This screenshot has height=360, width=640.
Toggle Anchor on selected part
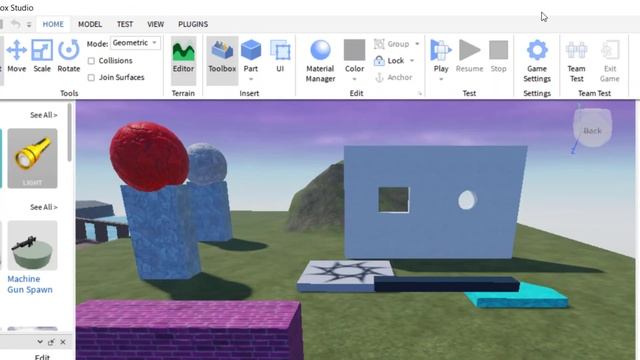coord(393,77)
